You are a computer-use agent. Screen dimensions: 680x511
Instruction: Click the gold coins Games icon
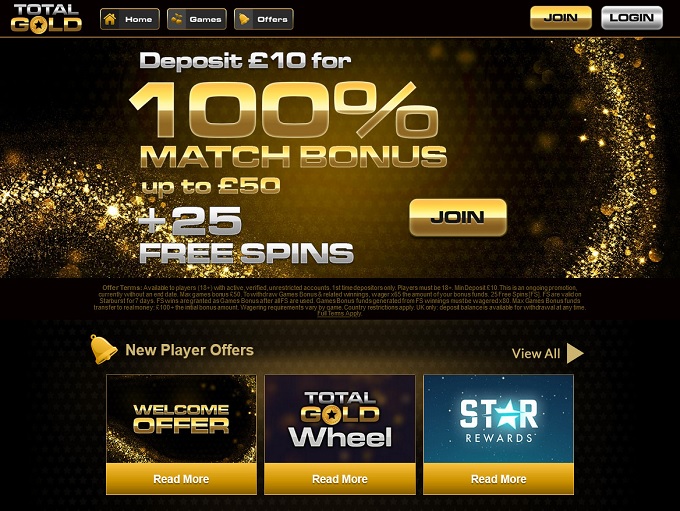tap(177, 19)
